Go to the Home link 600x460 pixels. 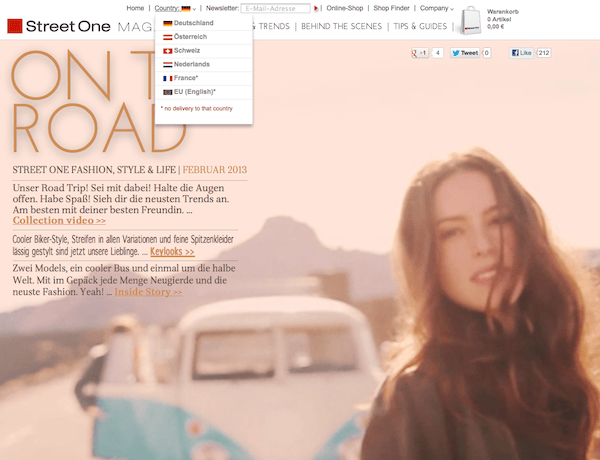point(135,8)
